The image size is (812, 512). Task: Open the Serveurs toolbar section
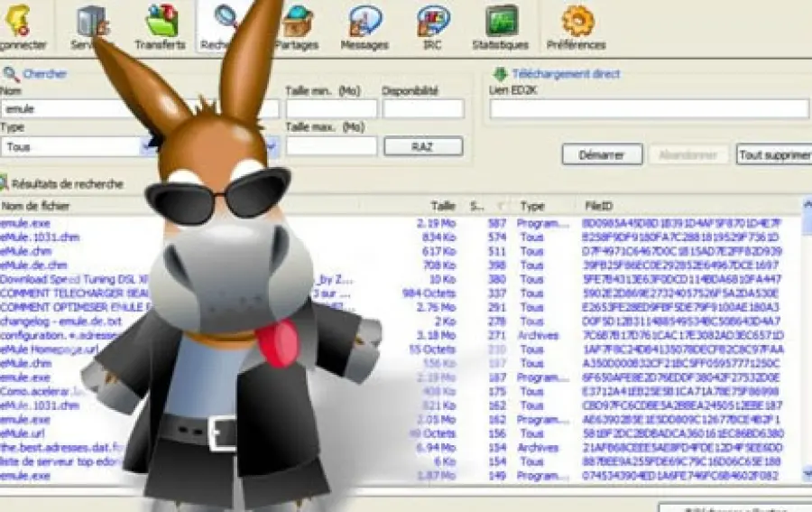pyautogui.click(x=90, y=27)
